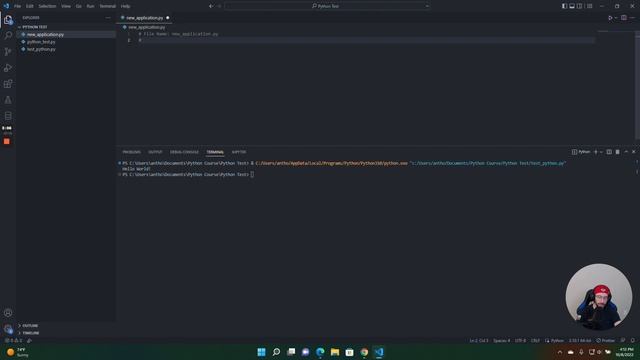
Task: Click the feedback icon in status bar
Action: (x=623, y=340)
